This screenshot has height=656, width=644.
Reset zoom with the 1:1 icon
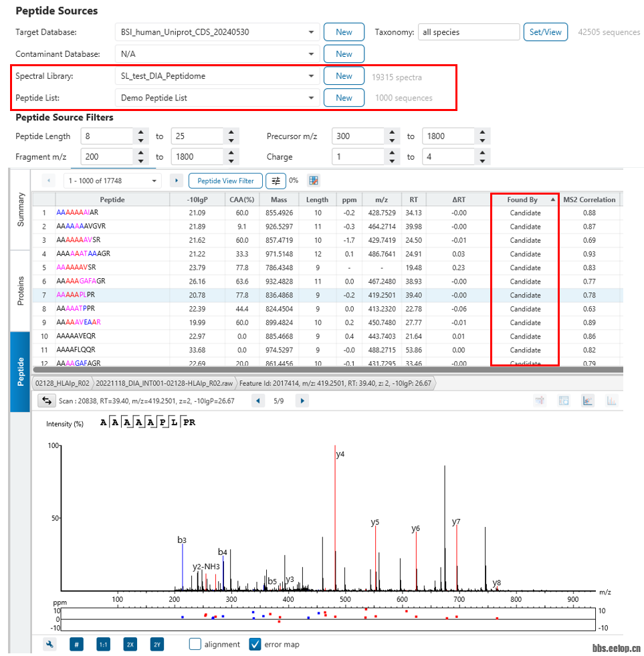pyautogui.click(x=104, y=644)
